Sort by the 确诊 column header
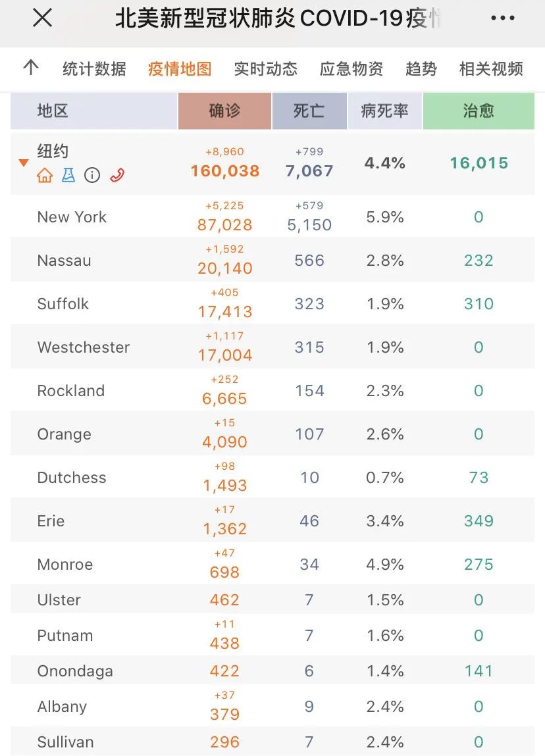This screenshot has width=545, height=756. 224,111
